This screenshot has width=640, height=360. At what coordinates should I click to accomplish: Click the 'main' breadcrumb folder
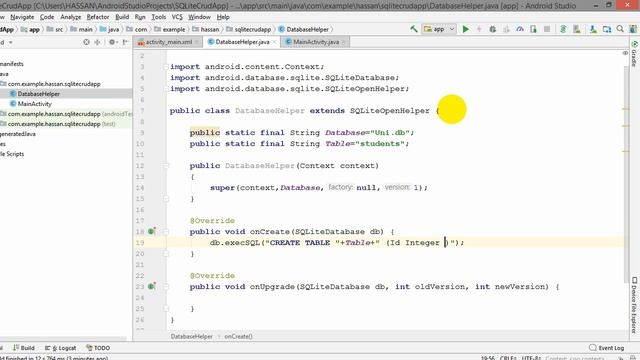click(x=81, y=29)
